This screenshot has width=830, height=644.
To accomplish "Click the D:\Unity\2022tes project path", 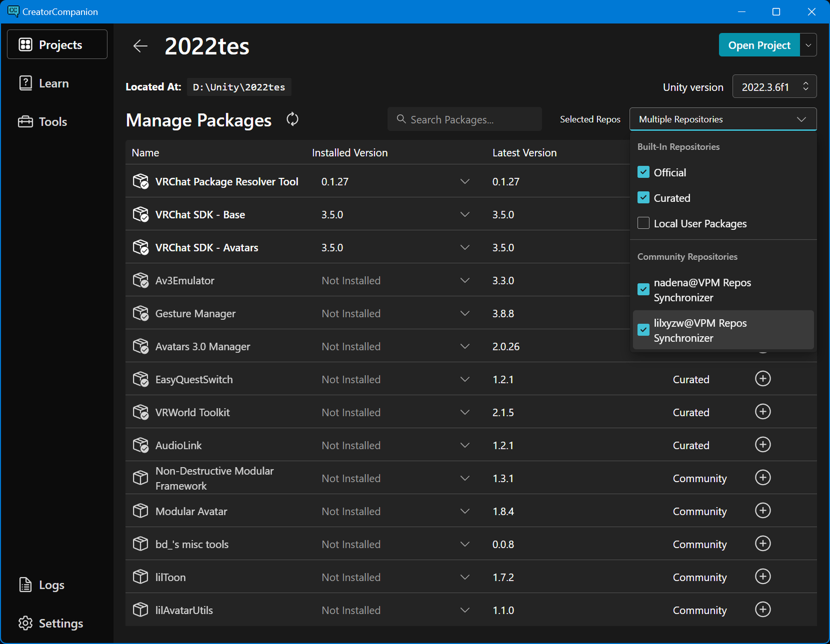I will coord(239,87).
